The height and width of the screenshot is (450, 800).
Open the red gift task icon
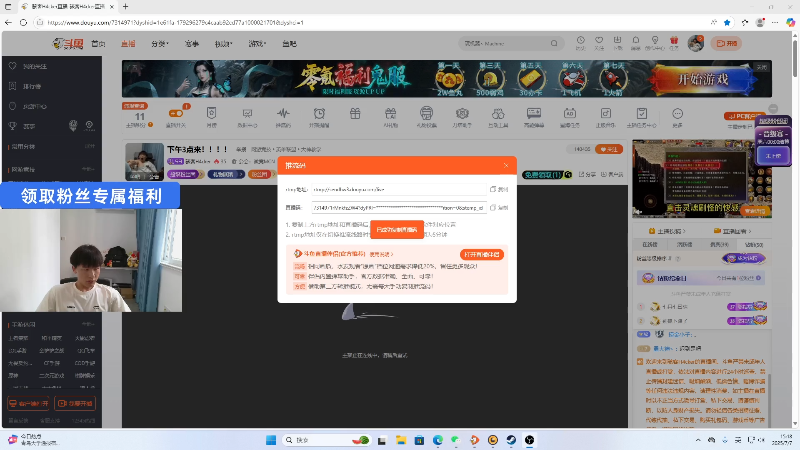point(674,40)
